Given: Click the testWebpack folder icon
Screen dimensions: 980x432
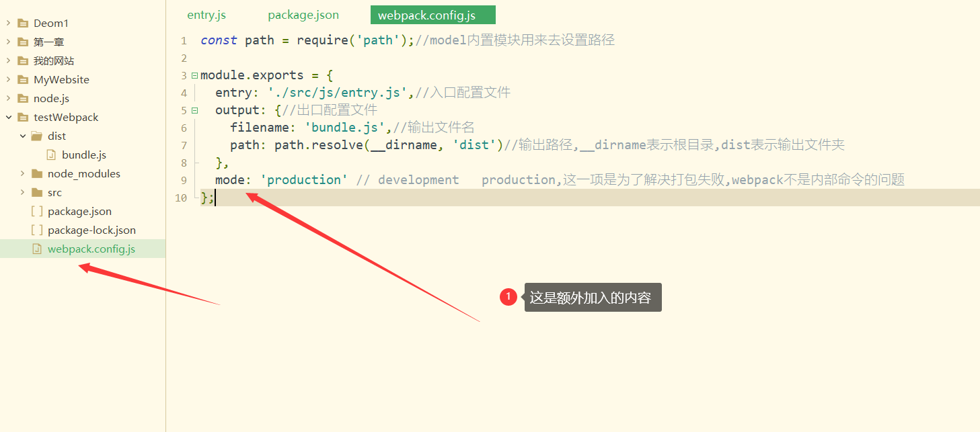Looking at the screenshot, I should click(23, 117).
